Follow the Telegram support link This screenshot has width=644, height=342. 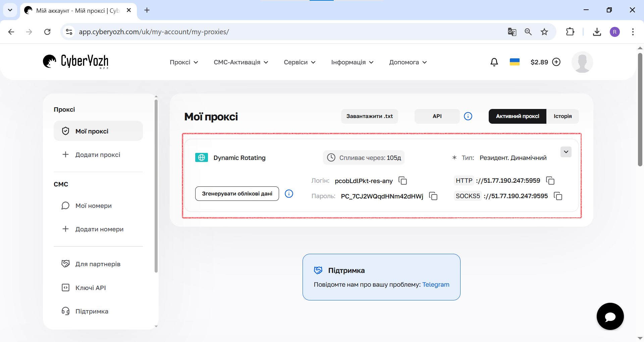435,285
